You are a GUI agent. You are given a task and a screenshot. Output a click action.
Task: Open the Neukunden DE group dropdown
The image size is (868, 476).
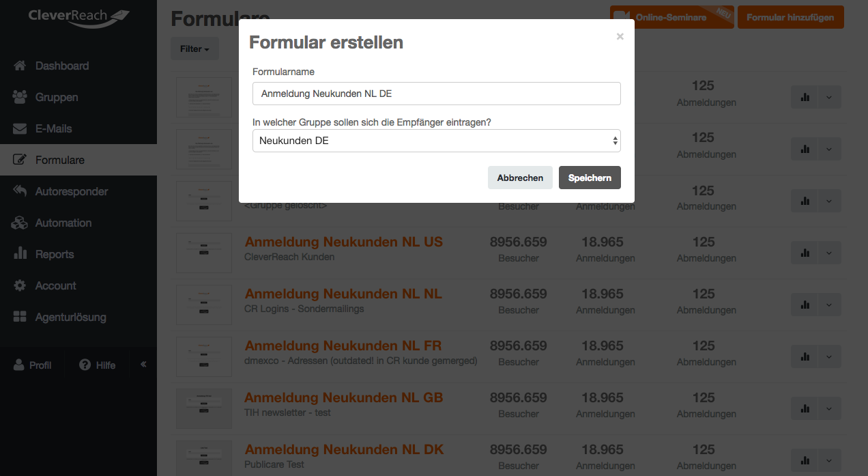(x=437, y=141)
